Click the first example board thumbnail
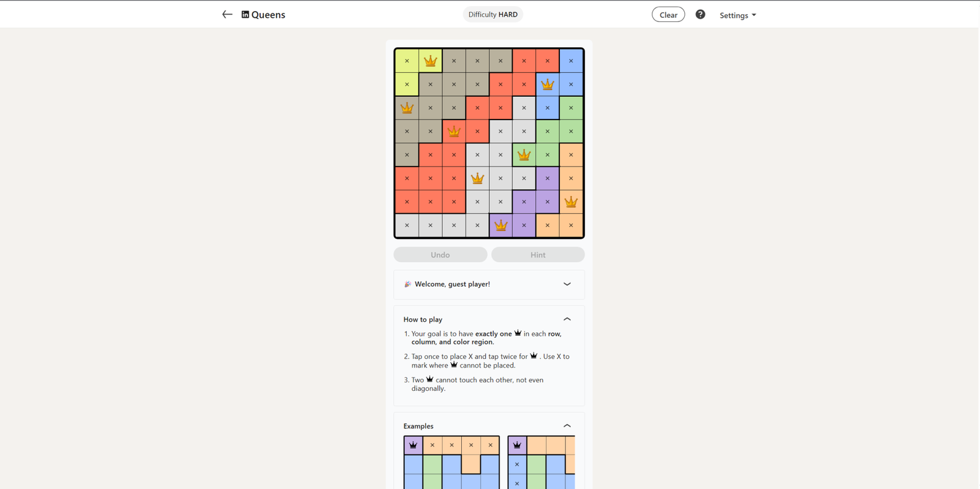 pos(451,462)
